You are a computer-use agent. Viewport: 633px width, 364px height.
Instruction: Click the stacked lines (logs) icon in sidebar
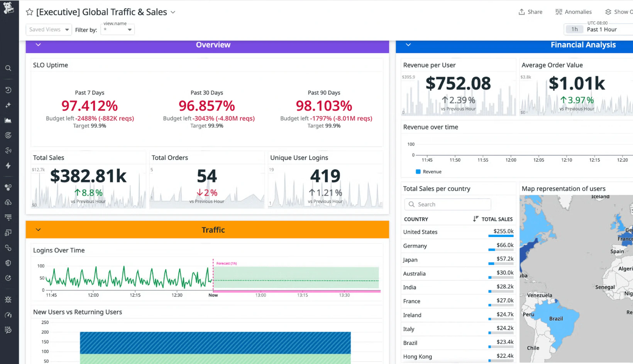tap(8, 217)
